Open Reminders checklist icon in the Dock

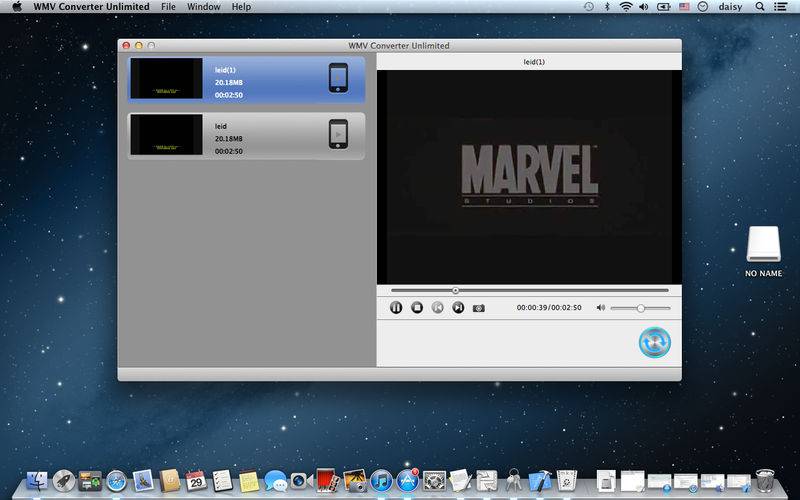(222, 481)
